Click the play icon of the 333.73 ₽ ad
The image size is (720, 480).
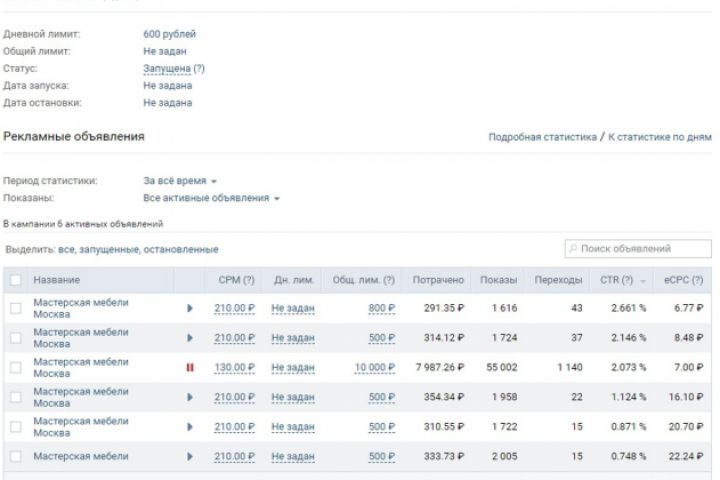[190, 457]
